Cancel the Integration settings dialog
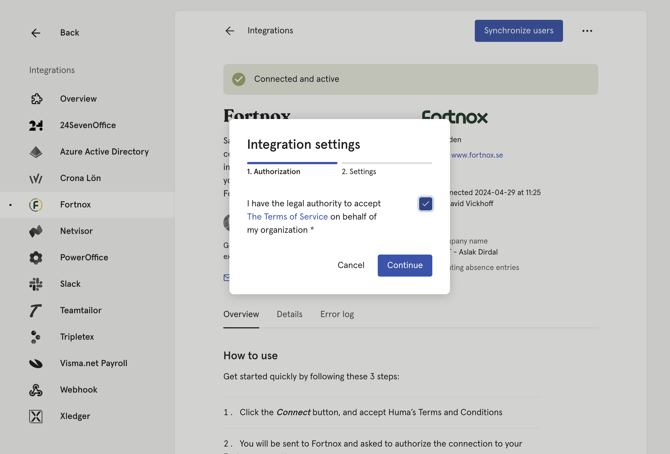670x454 pixels. pos(351,265)
